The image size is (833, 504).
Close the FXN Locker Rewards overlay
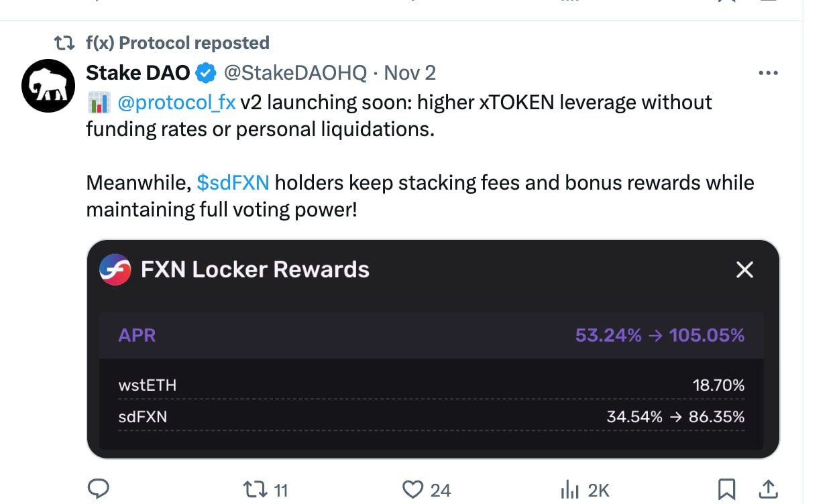coord(744,269)
